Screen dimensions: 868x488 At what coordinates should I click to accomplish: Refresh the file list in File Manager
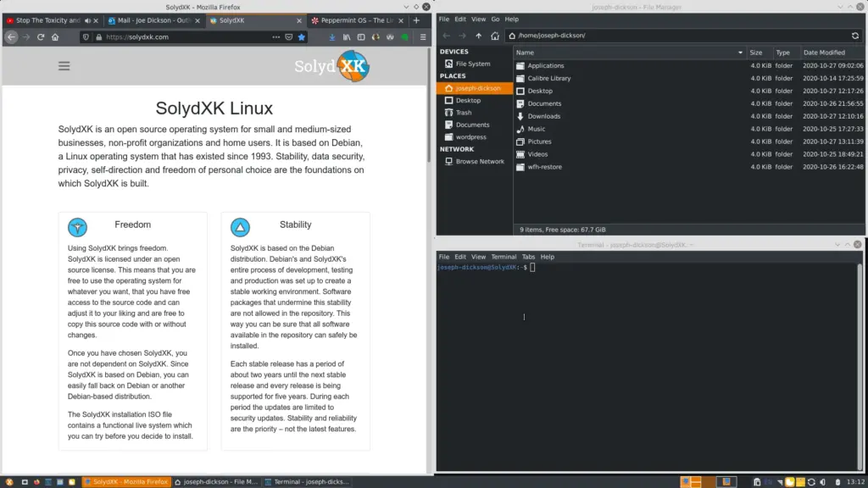pos(855,36)
